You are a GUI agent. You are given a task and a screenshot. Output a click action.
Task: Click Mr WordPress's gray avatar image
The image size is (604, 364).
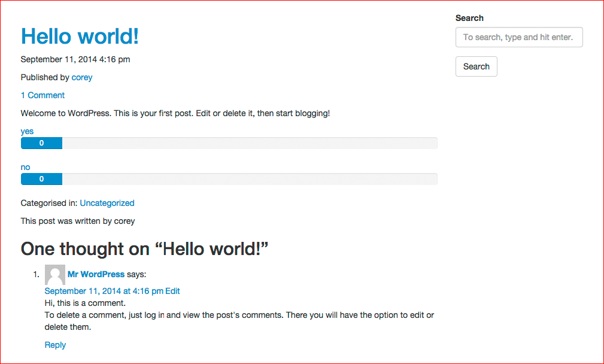click(55, 275)
